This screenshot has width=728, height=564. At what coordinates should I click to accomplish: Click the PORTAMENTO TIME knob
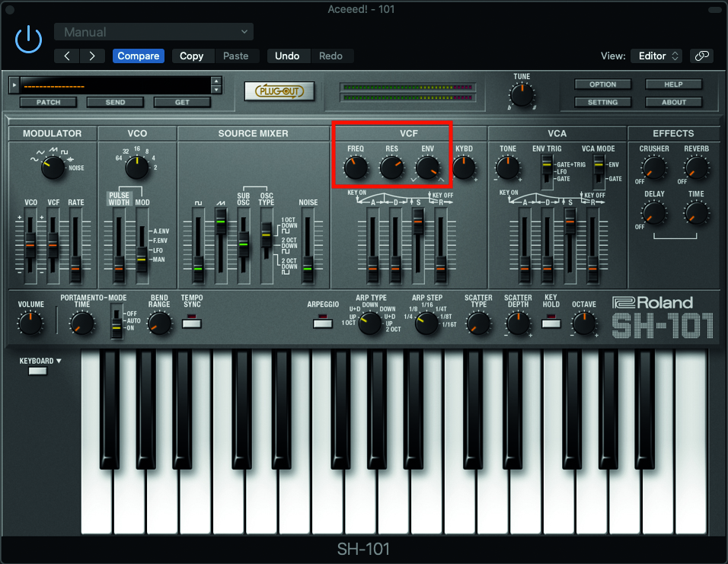pyautogui.click(x=81, y=323)
